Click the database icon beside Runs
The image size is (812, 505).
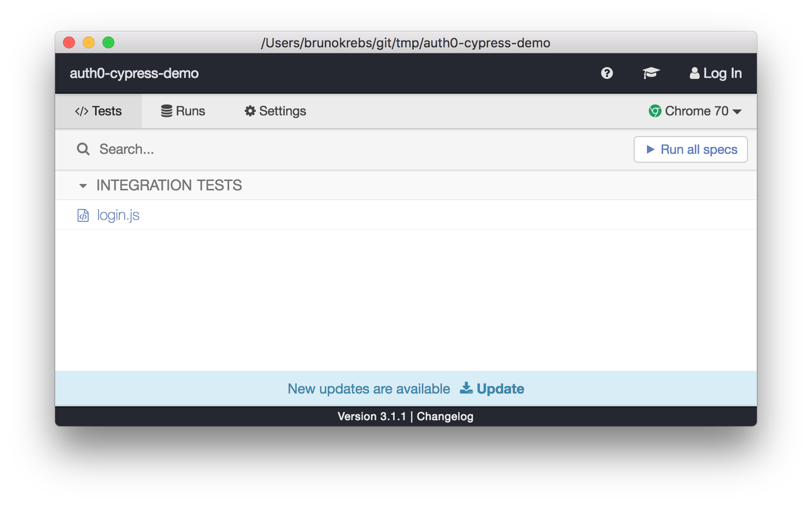[x=167, y=111]
